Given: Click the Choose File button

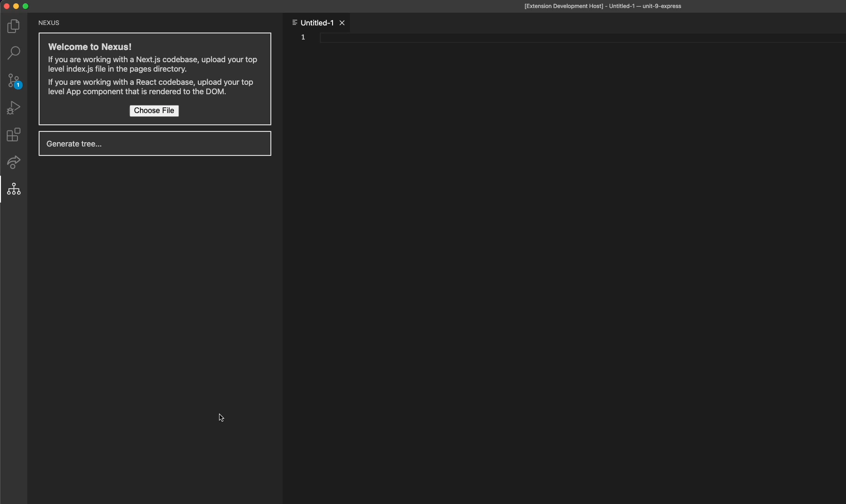Looking at the screenshot, I should point(155,111).
